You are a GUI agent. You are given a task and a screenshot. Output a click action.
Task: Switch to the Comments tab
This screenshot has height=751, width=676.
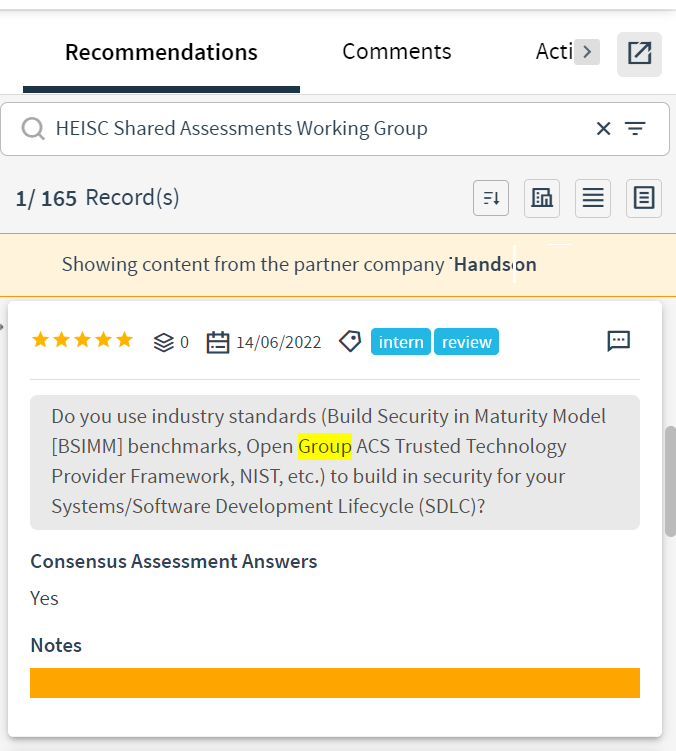point(396,51)
